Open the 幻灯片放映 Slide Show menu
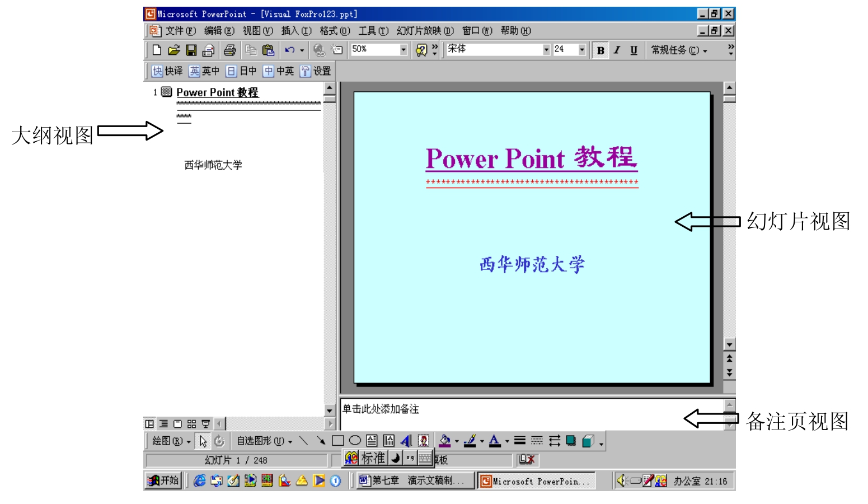 pyautogui.click(x=425, y=31)
